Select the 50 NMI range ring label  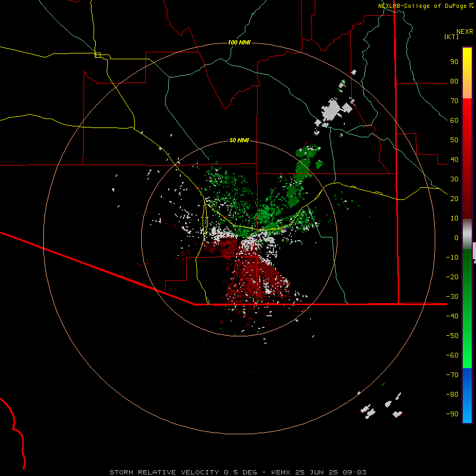239,140
